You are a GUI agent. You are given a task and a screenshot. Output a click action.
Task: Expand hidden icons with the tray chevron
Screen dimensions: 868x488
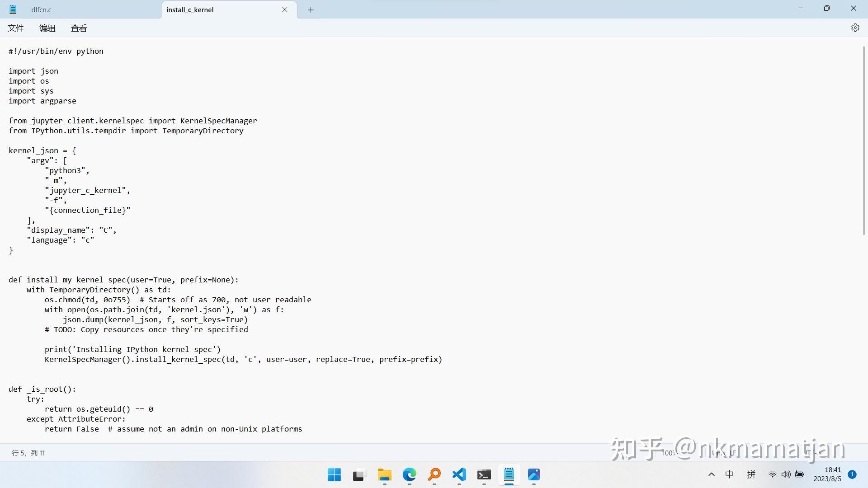tap(711, 474)
